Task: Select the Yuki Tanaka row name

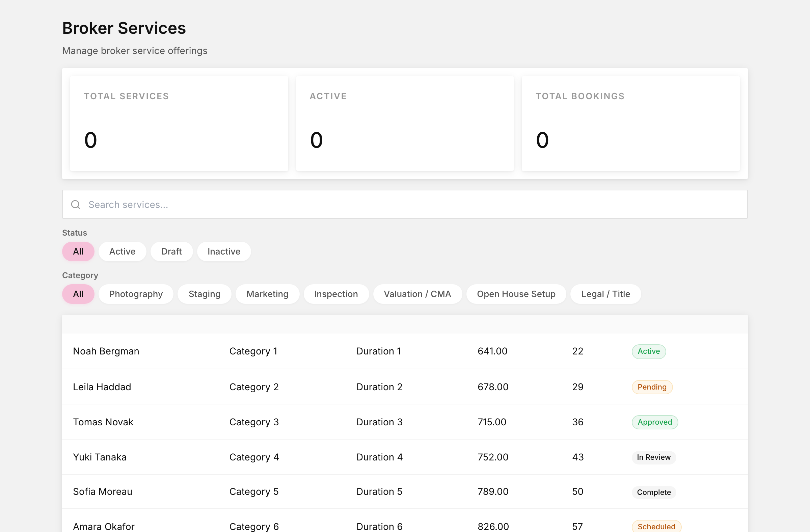Action: click(100, 457)
